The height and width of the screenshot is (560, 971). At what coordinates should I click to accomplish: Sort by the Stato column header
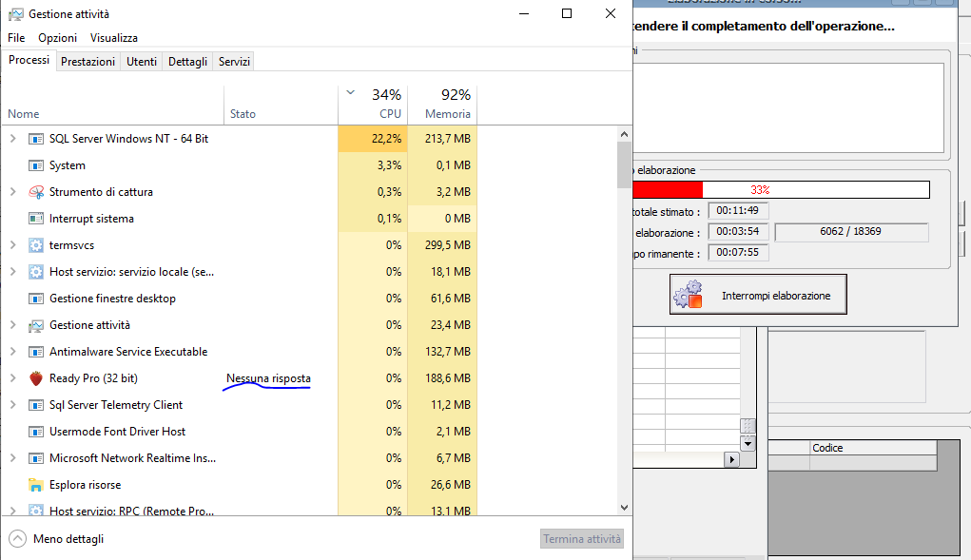pos(281,106)
